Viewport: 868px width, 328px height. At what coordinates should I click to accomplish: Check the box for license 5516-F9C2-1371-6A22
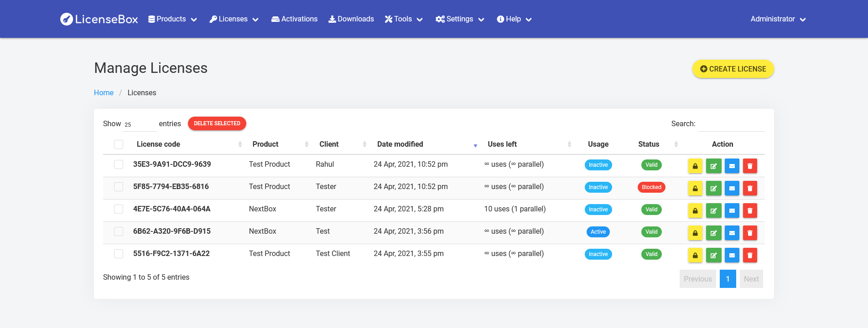pos(119,254)
